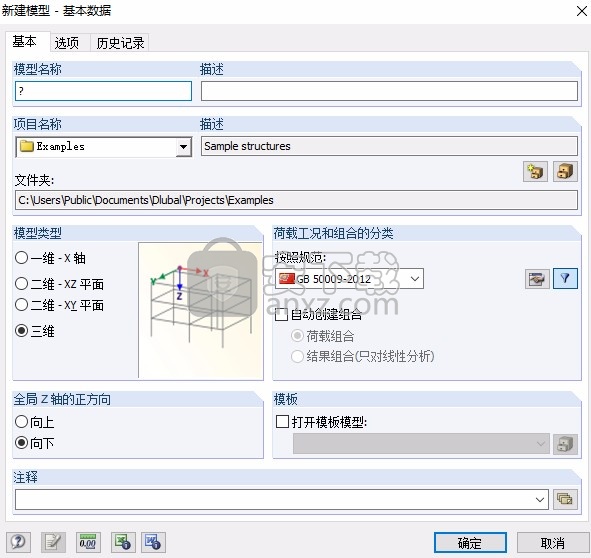
Task: Open standard settings handshake icon
Action: point(537,279)
